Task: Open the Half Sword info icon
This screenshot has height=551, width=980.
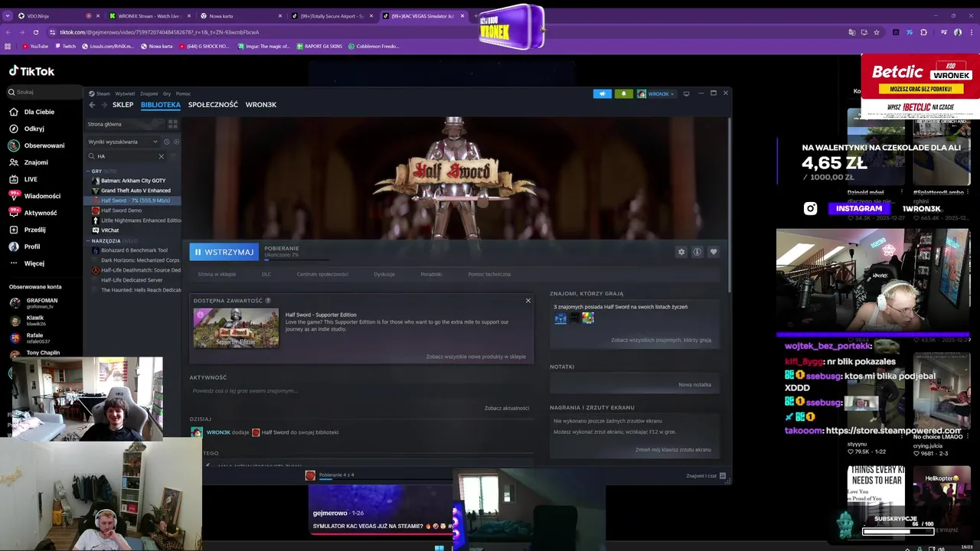Action: [x=697, y=252]
